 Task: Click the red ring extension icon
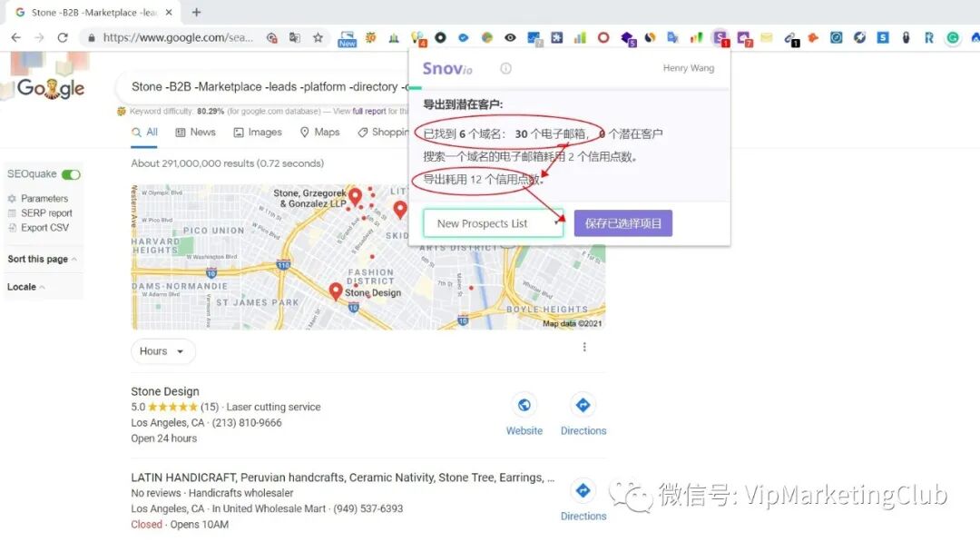603,37
